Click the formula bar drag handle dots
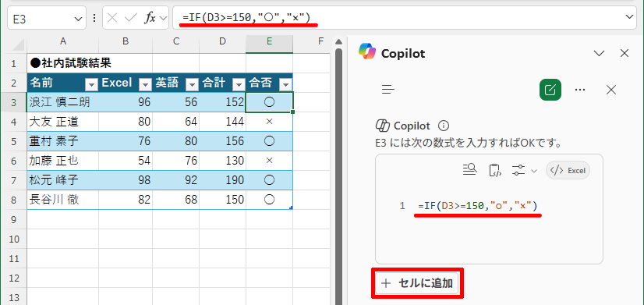This screenshot has width=644, height=305. 94,19
